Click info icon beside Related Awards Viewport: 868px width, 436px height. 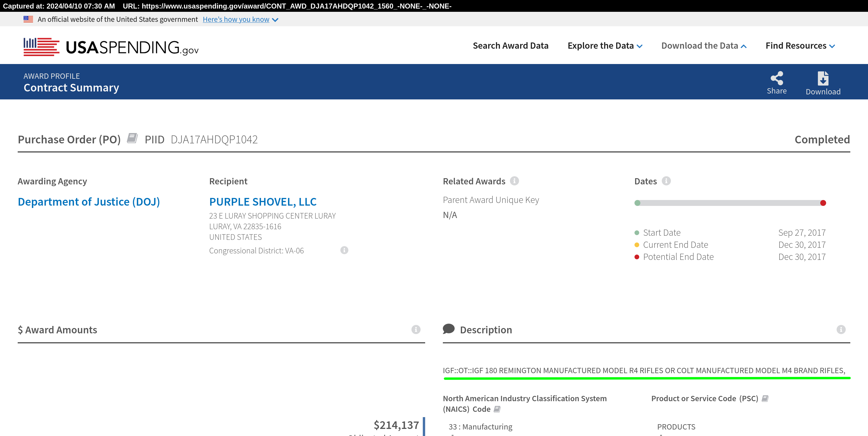[514, 181]
